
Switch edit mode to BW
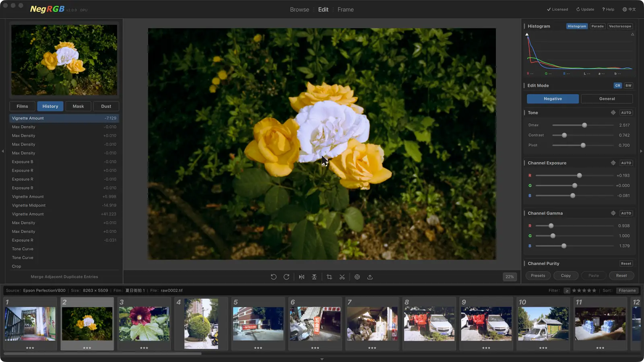pyautogui.click(x=628, y=86)
